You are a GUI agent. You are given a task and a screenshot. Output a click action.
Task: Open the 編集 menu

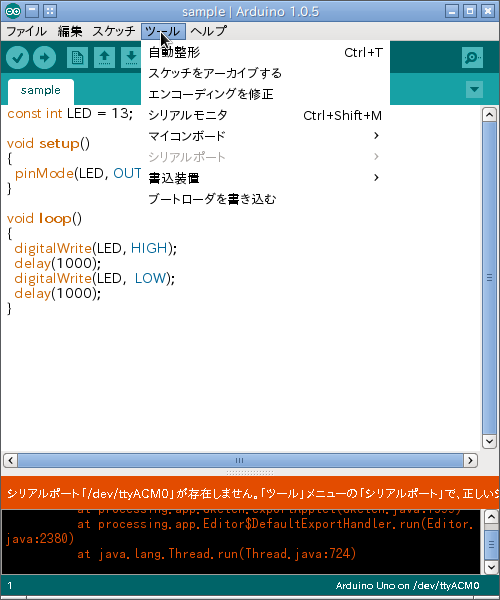(70, 31)
